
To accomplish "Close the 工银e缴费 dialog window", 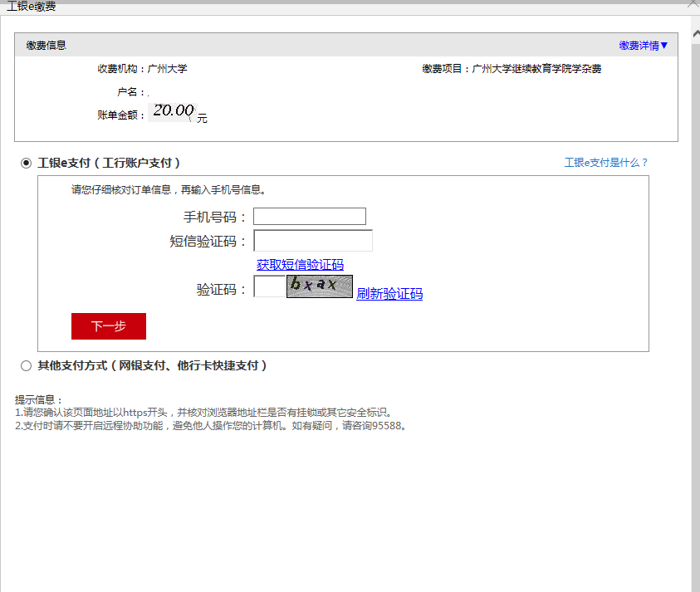I will point(693,4).
